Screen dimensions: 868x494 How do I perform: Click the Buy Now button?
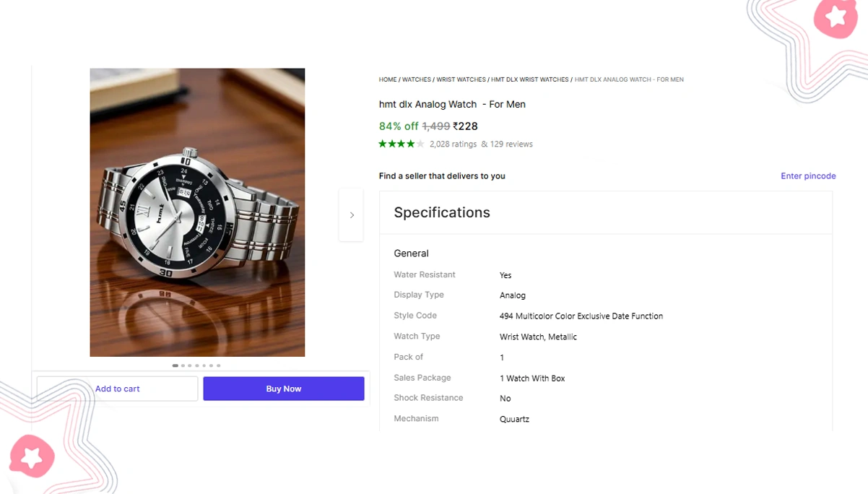pos(283,389)
